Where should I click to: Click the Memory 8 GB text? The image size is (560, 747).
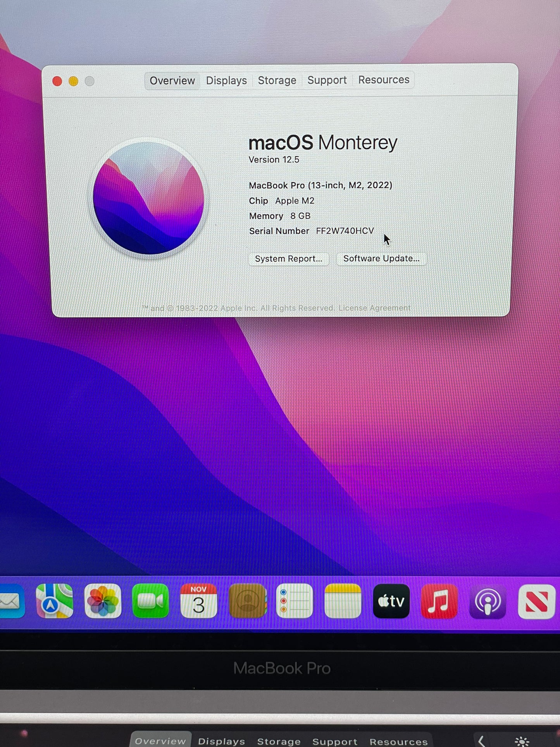click(x=279, y=216)
